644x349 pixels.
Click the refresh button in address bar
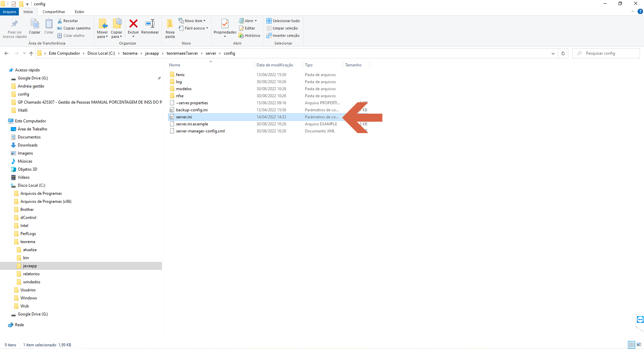[563, 53]
